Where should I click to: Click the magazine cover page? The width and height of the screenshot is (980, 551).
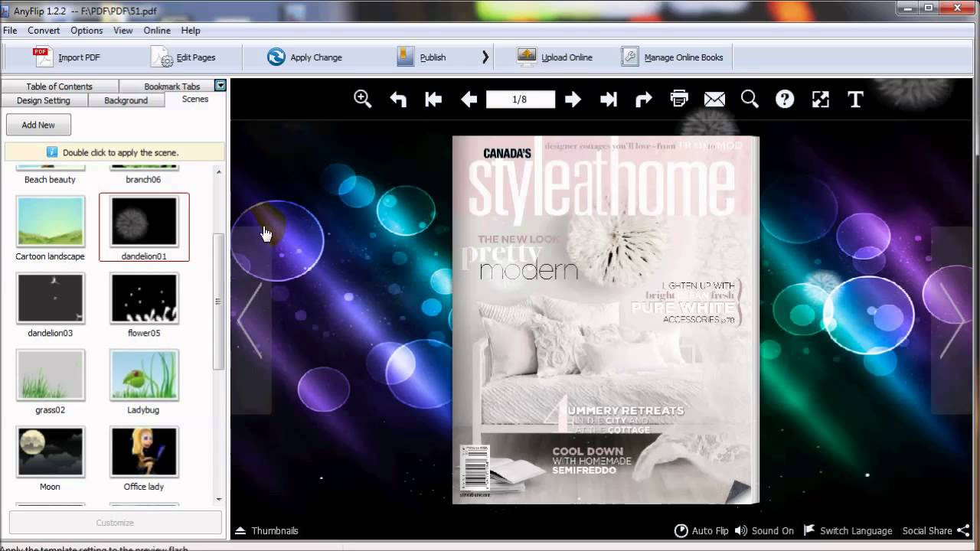point(605,320)
